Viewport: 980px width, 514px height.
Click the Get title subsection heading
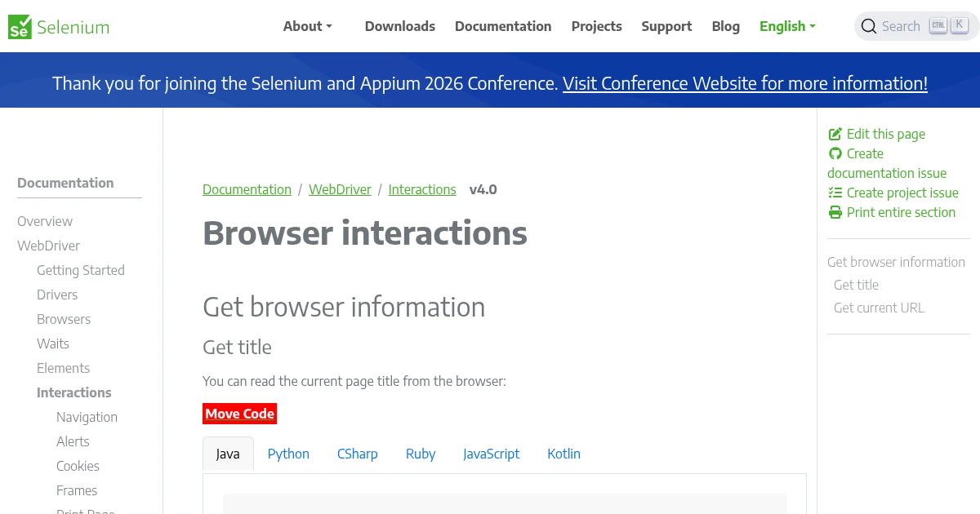tap(237, 347)
